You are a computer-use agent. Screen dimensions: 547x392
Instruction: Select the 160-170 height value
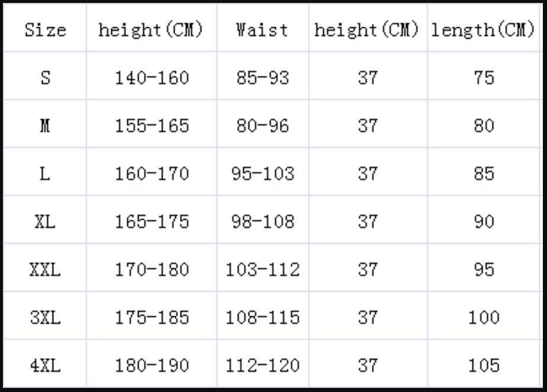(x=152, y=173)
